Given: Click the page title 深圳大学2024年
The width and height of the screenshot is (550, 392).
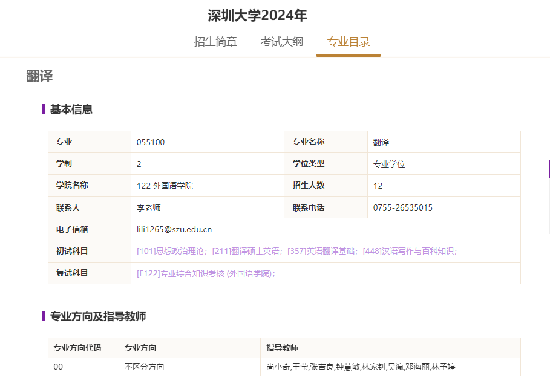Looking at the screenshot, I should pyautogui.click(x=257, y=16).
